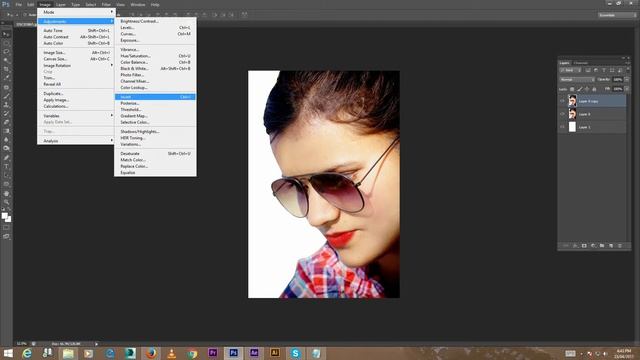This screenshot has width=640, height=360.
Task: Choose Invert from Adjustments submenu
Action: (155, 97)
